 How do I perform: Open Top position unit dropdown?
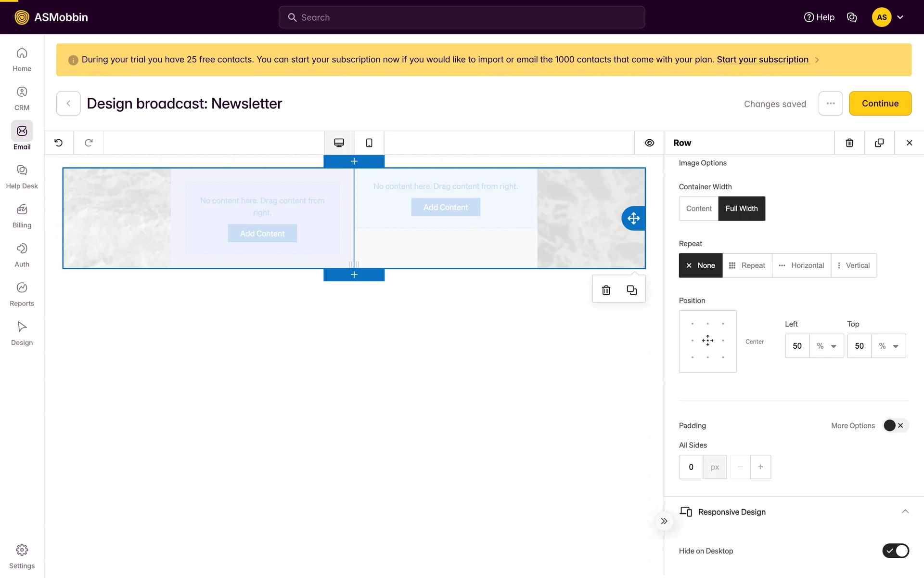coord(888,346)
